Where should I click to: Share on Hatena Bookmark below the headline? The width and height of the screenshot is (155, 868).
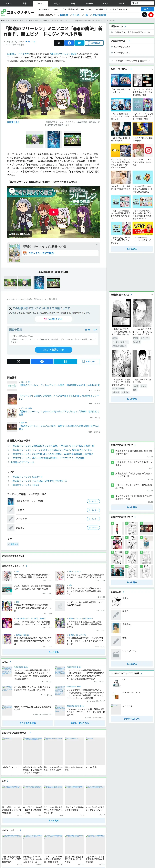click(x=79, y=43)
